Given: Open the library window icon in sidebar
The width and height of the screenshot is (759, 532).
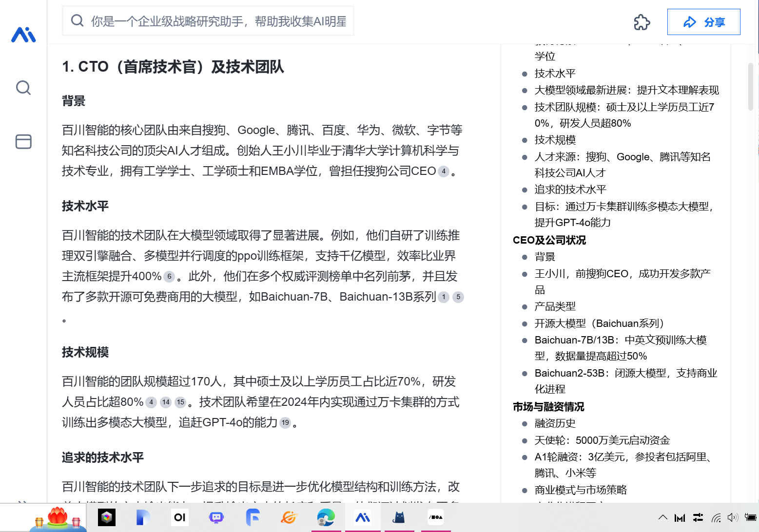Looking at the screenshot, I should coord(23,141).
